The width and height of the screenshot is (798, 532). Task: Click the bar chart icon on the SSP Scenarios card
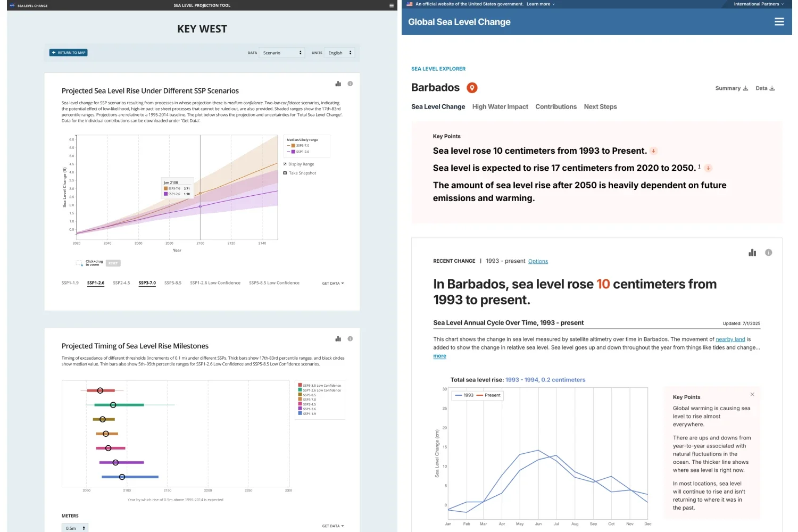click(338, 84)
